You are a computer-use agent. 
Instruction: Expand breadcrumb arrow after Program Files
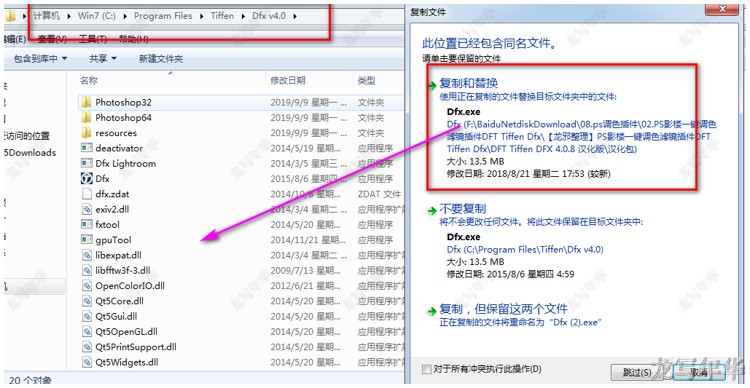pyautogui.click(x=201, y=16)
